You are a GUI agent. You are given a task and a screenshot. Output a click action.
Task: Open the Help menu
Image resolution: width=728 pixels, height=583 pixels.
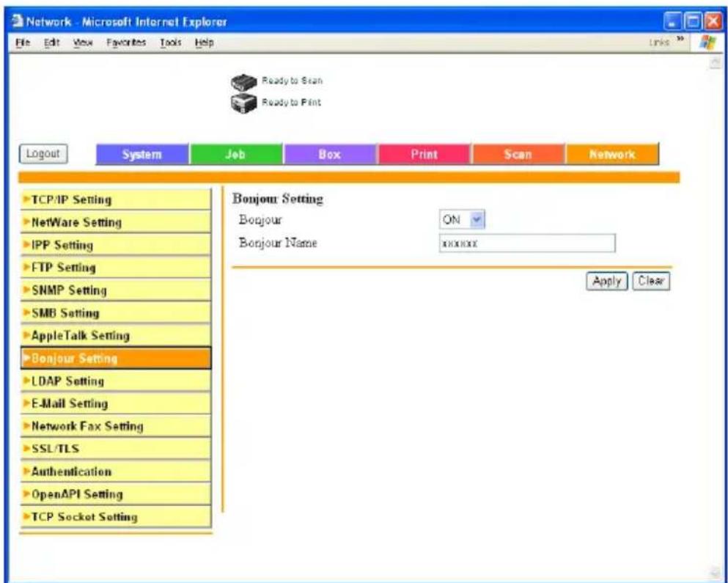[205, 43]
